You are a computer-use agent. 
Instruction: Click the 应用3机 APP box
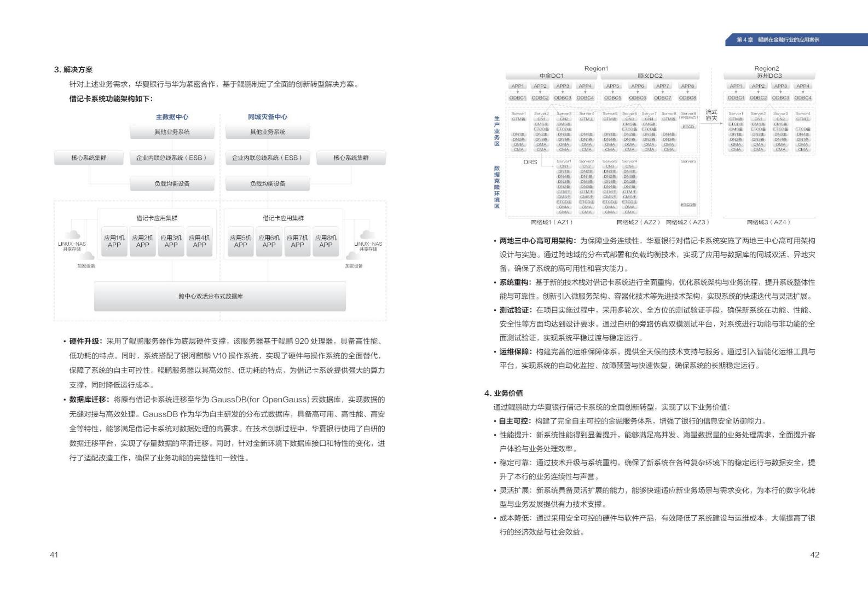tap(171, 241)
